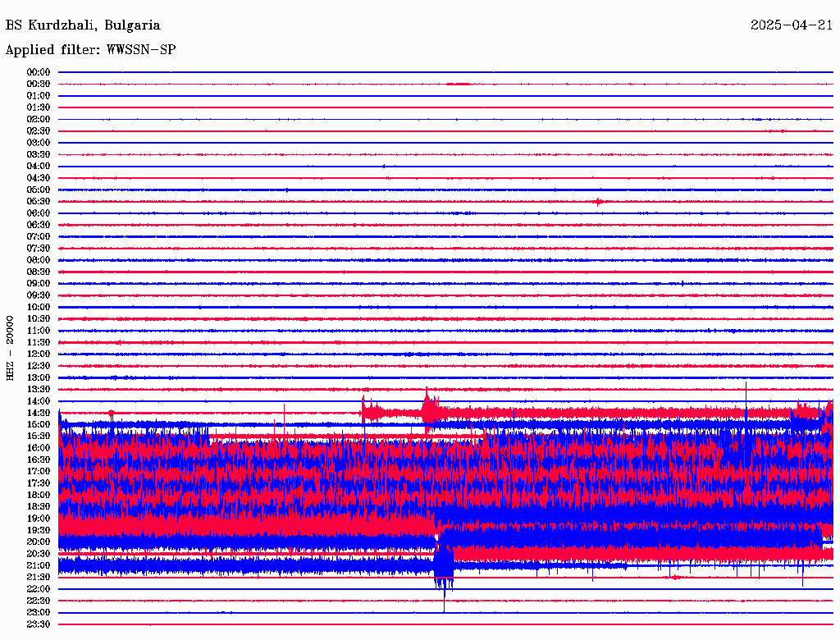Click the vertical HHZ - 20000 axis label
This screenshot has height=640, width=840.
(11, 347)
